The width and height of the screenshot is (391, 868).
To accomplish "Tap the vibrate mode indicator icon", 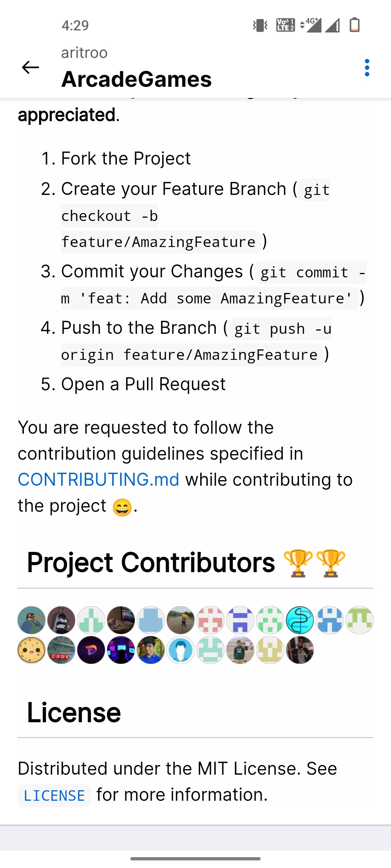I will (259, 25).
